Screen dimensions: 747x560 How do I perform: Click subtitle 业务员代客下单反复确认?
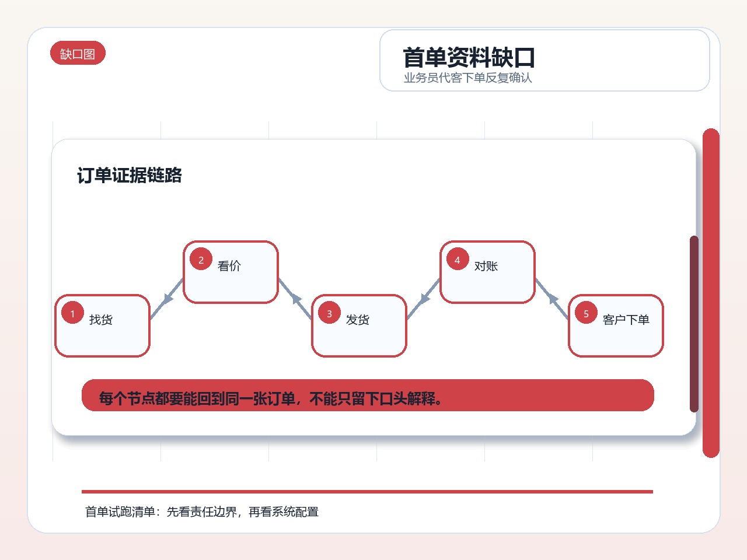pos(467,78)
